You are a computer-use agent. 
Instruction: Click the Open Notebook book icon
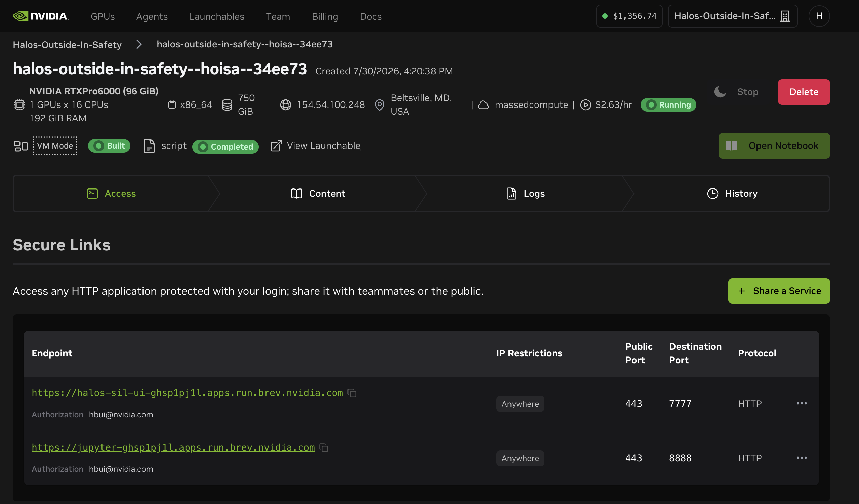point(731,146)
